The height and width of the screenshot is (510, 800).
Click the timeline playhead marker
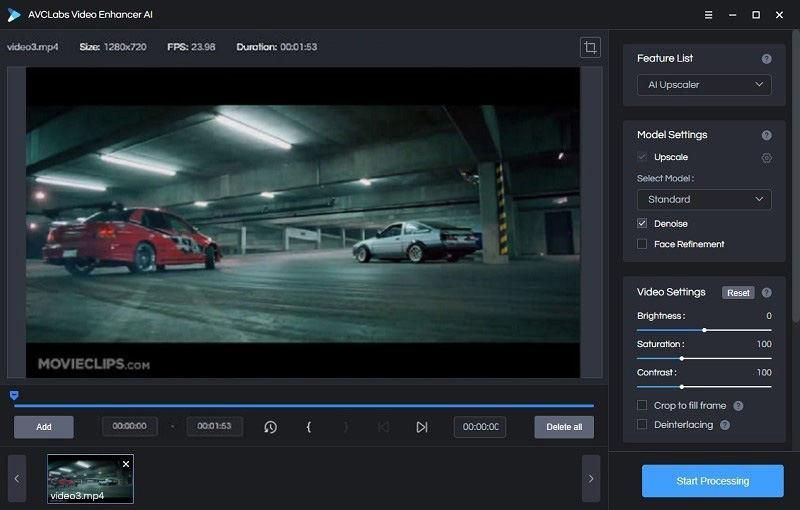14,395
